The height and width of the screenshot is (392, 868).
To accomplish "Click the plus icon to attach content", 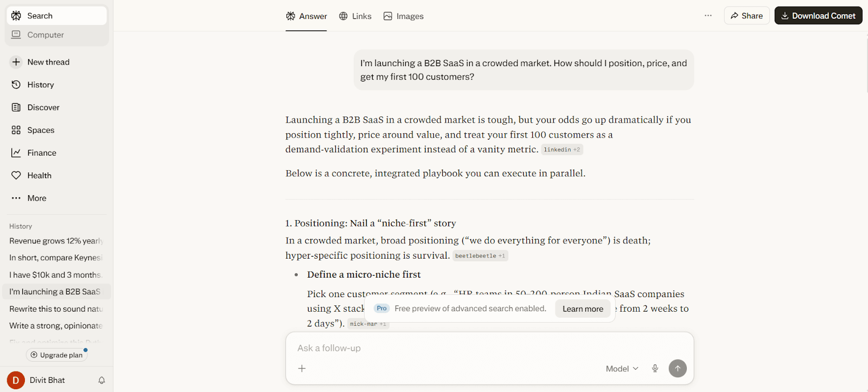I will coord(302,368).
